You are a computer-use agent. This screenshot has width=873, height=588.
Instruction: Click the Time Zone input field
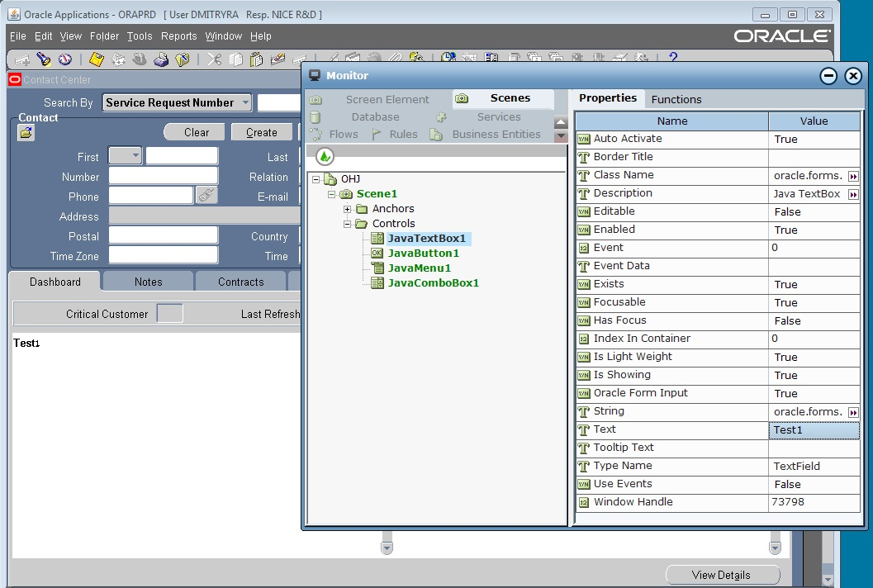tap(164, 254)
